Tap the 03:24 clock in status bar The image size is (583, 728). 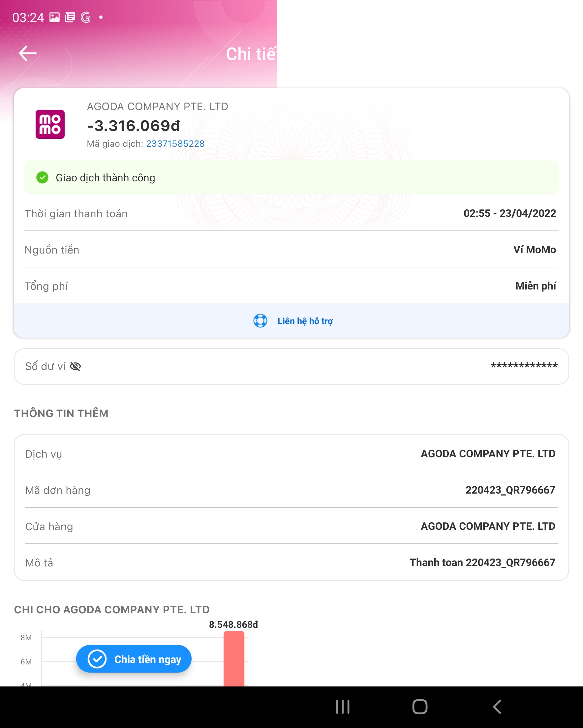coord(28,17)
